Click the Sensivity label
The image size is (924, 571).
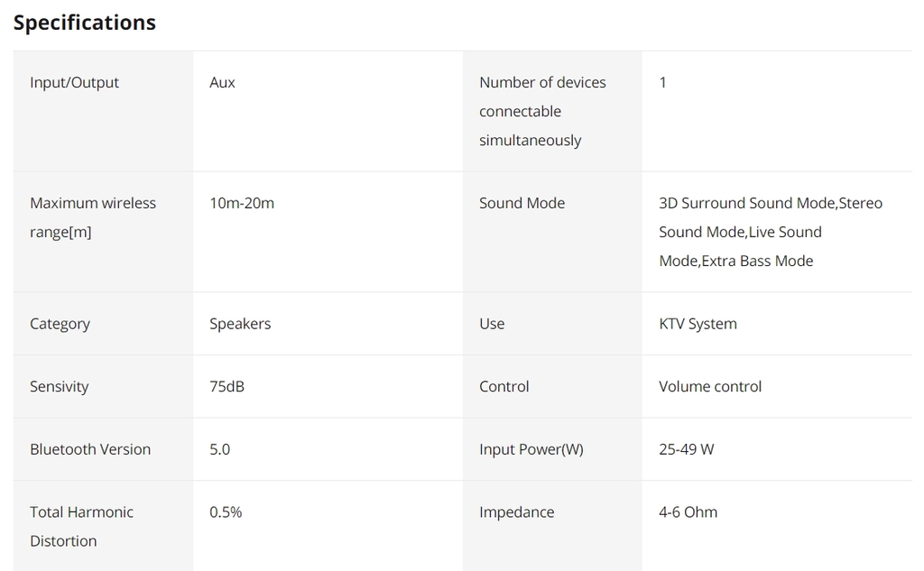60,386
